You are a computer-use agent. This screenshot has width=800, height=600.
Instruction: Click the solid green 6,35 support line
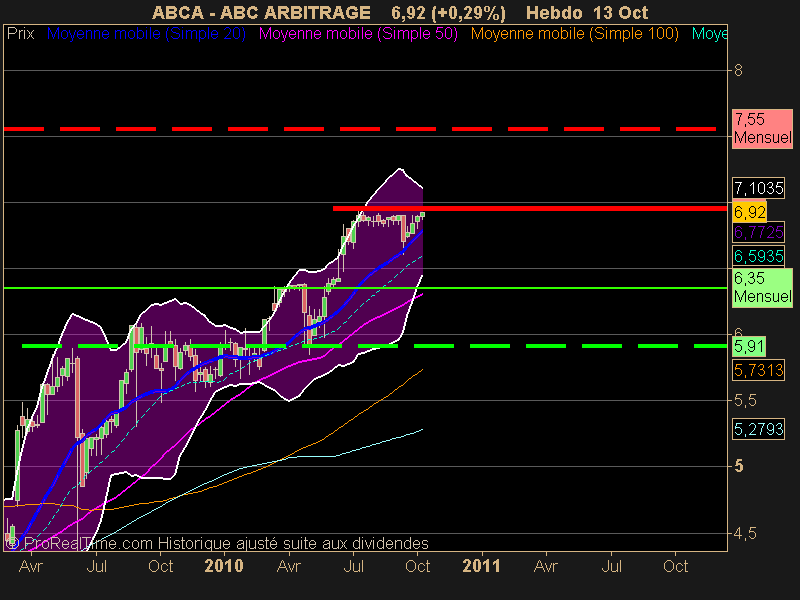(365, 288)
